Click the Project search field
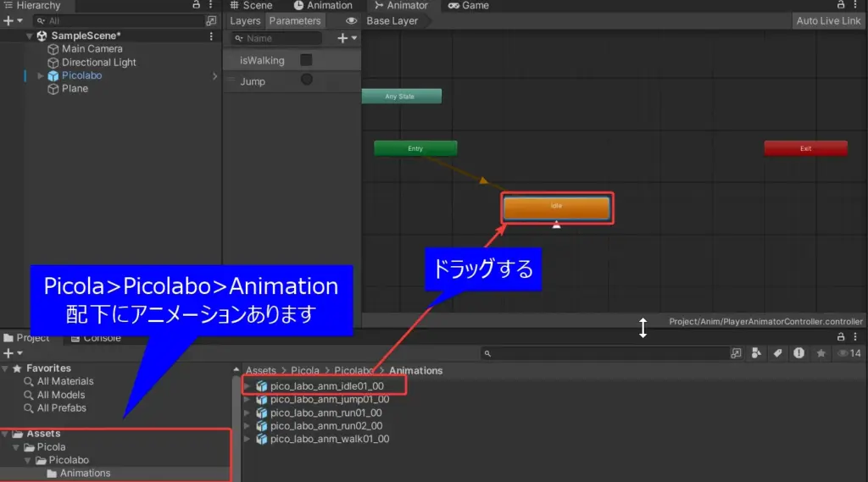Image resolution: width=868 pixels, height=482 pixels. pyautogui.click(x=604, y=353)
